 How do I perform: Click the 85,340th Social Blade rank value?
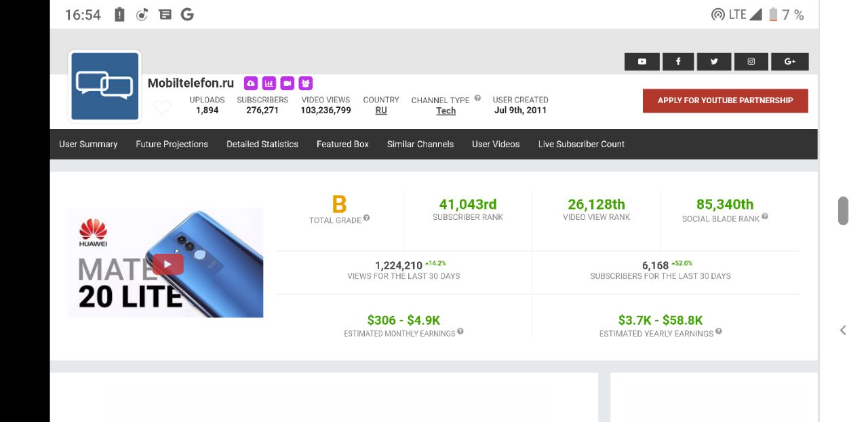click(725, 204)
